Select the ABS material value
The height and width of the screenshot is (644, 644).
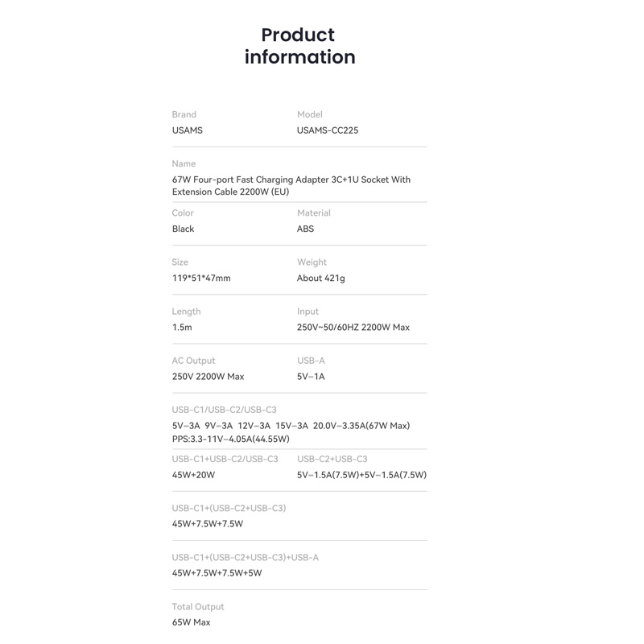306,229
